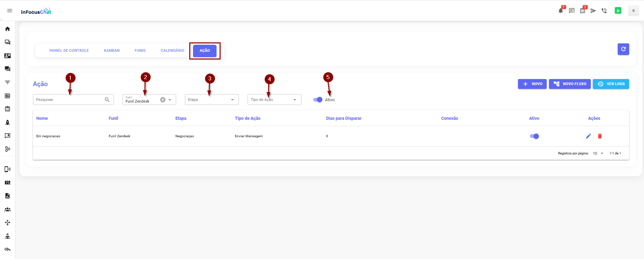Go to the Calendário tab
644x259 pixels.
coord(172,50)
